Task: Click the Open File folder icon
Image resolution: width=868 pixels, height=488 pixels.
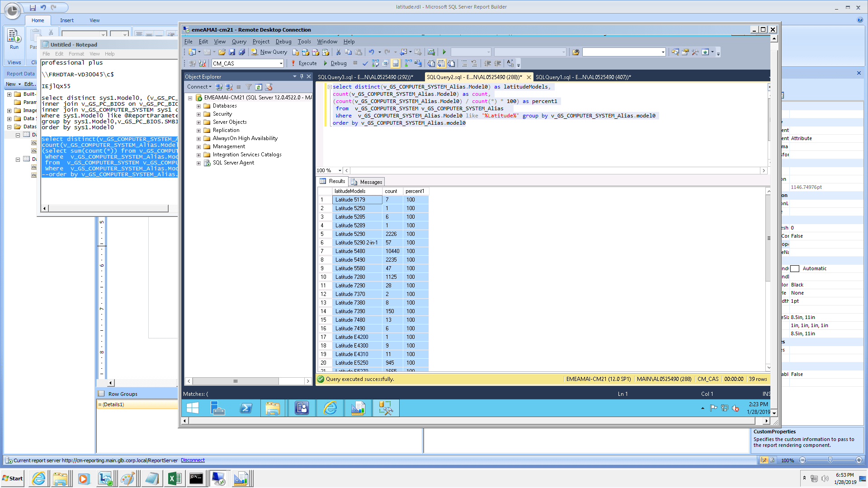Action: click(x=222, y=52)
